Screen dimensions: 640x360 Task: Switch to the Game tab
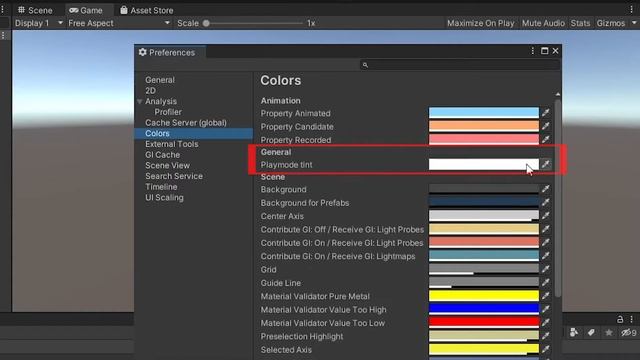(86, 10)
